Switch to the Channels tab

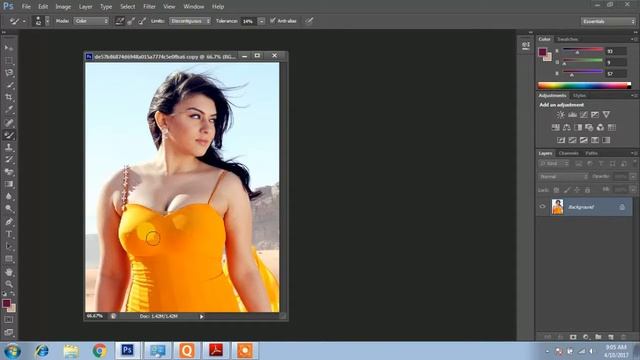point(569,153)
